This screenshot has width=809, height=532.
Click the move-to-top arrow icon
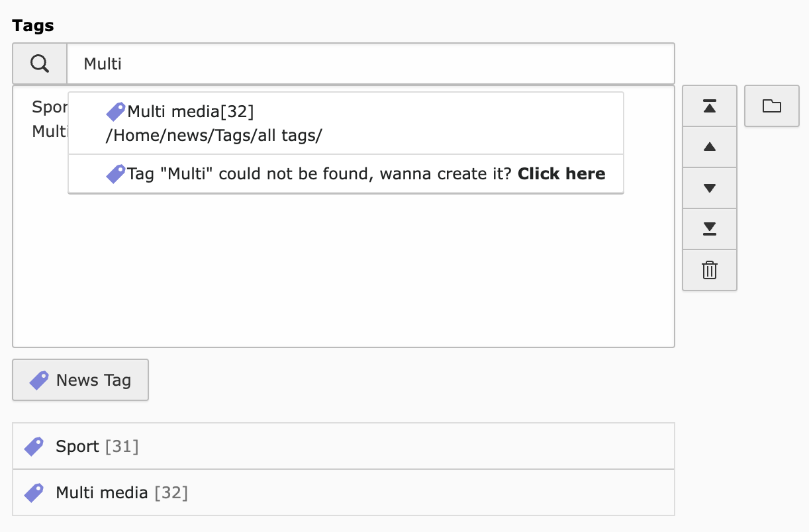pos(709,106)
